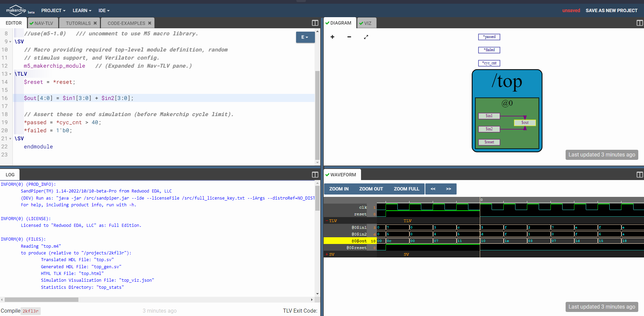Zoom out on diagram with minus icon
This screenshot has height=316, width=644.
point(349,37)
